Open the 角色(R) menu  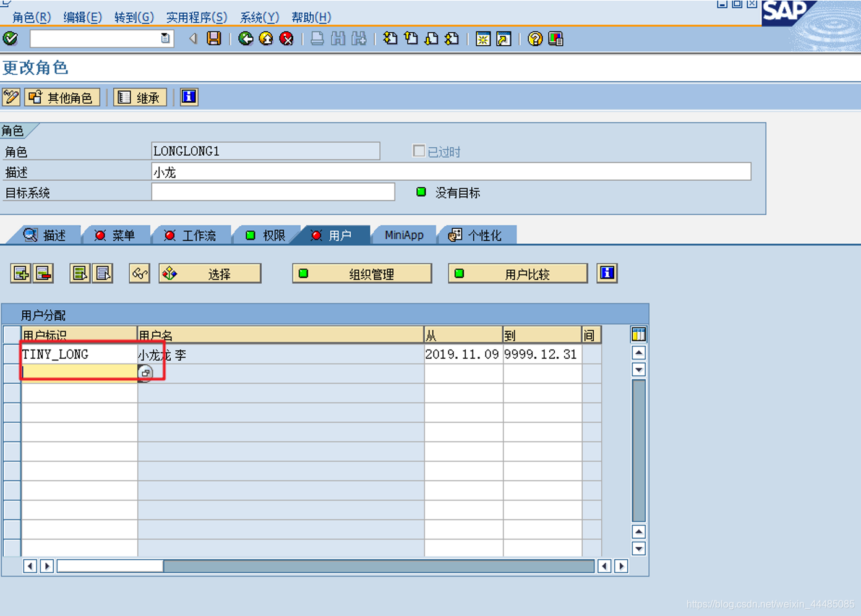click(32, 17)
